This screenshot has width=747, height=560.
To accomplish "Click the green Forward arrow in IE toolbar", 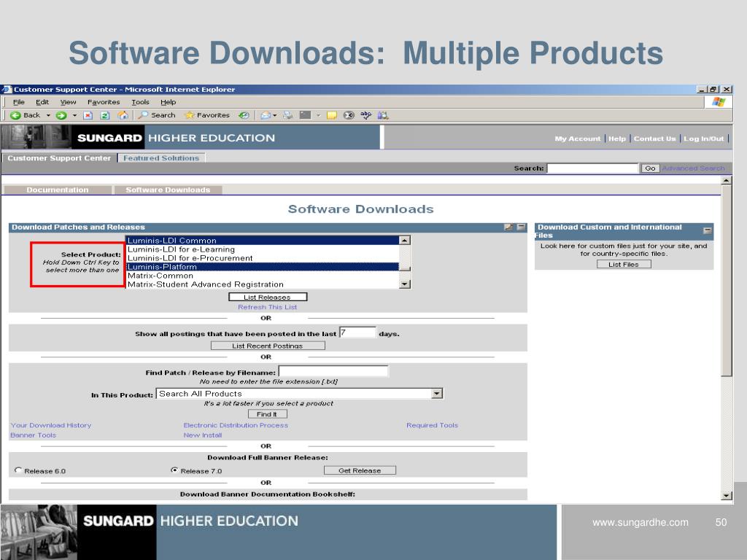I will point(61,115).
